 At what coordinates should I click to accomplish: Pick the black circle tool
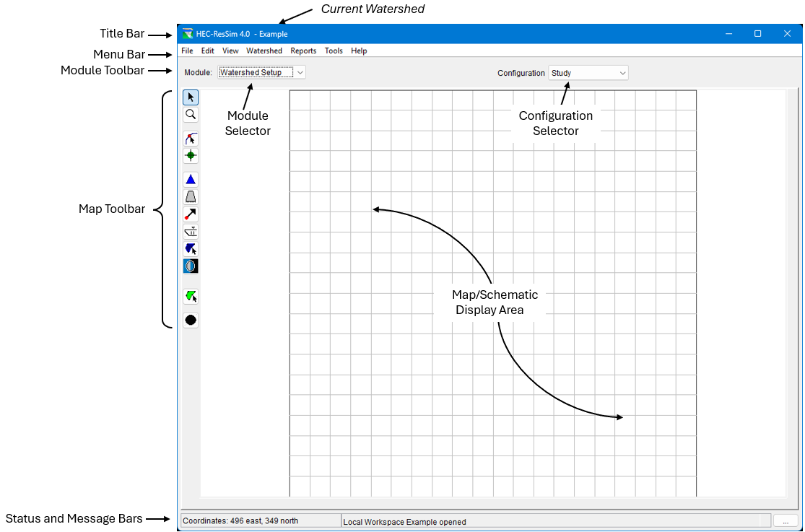(x=191, y=320)
